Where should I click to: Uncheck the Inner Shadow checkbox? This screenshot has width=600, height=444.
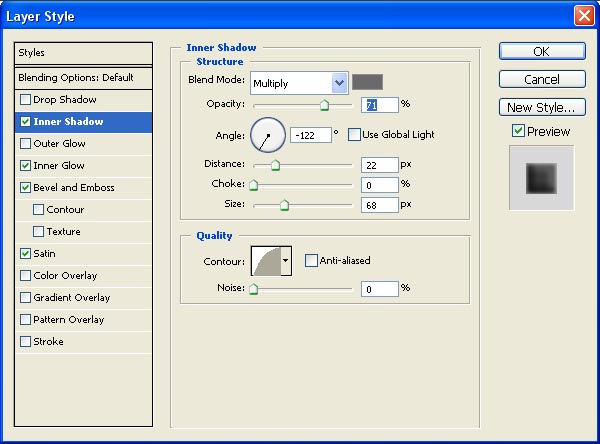coord(25,122)
